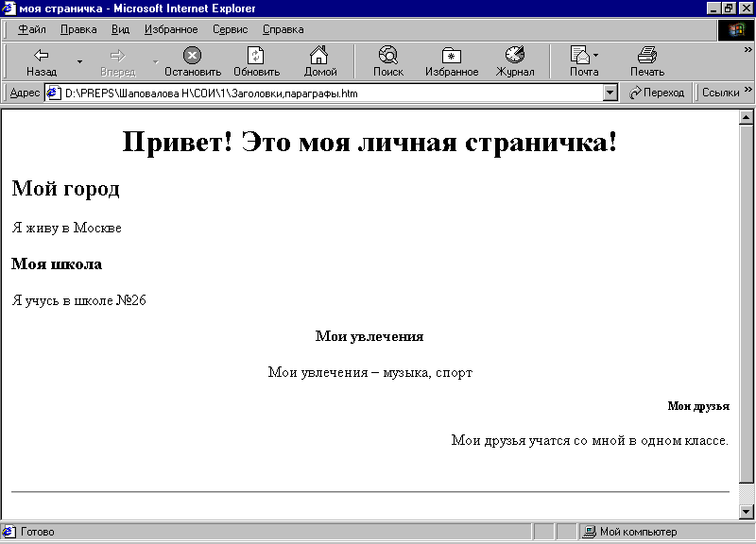Click the text 'Мои друзья учатся со мной в одном классе.'
Screen dimensions: 756x544
click(x=590, y=440)
